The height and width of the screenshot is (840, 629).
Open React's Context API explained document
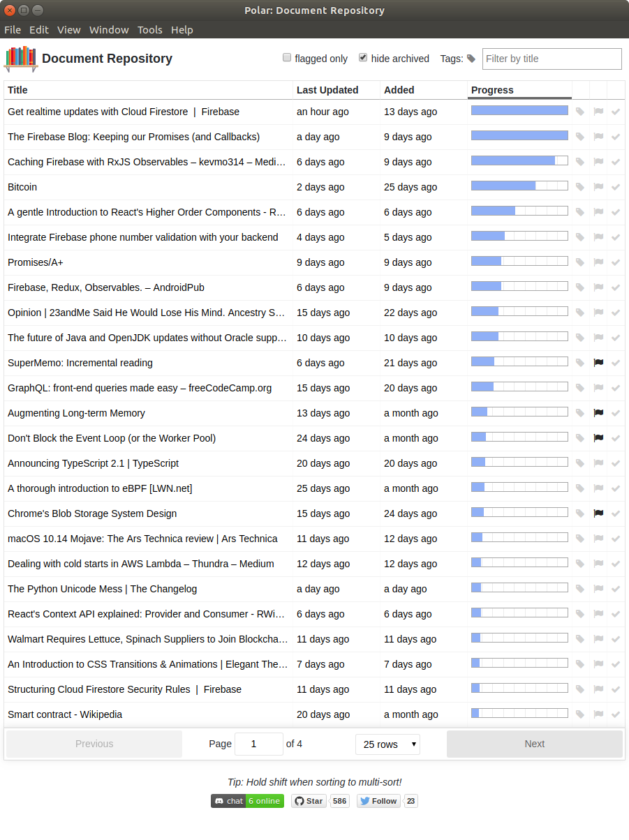pyautogui.click(x=147, y=614)
